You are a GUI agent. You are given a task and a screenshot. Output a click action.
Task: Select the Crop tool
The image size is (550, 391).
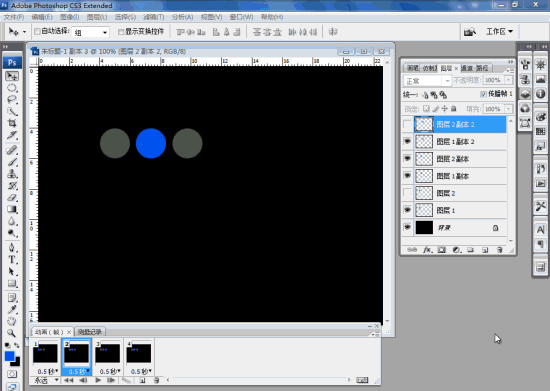coord(12,123)
